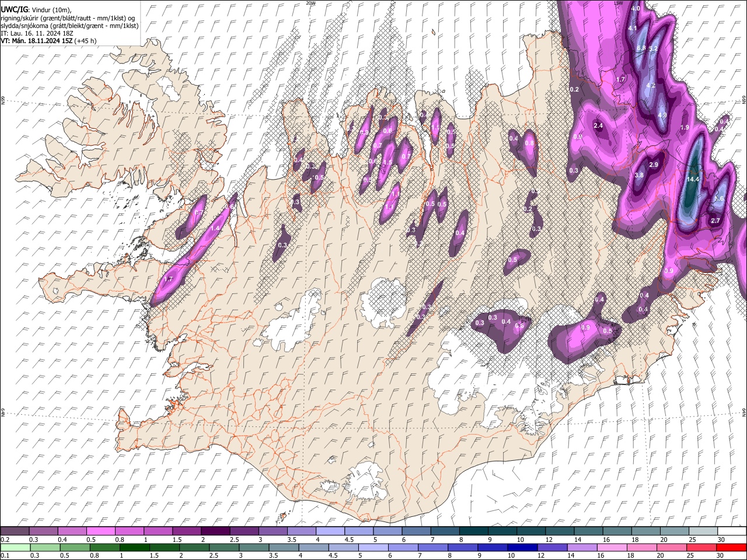Click the 1.4 value over the western fjord

(215, 228)
